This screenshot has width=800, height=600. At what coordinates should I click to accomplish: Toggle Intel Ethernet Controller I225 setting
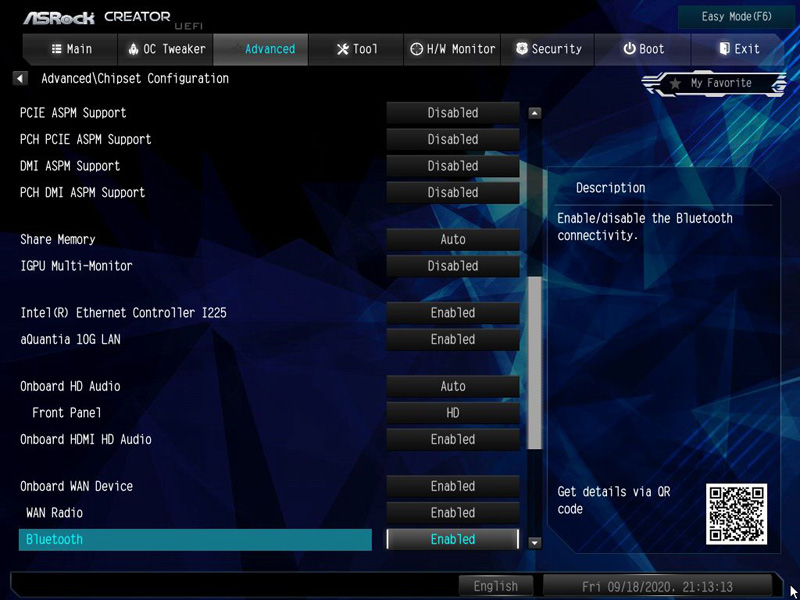coord(453,313)
